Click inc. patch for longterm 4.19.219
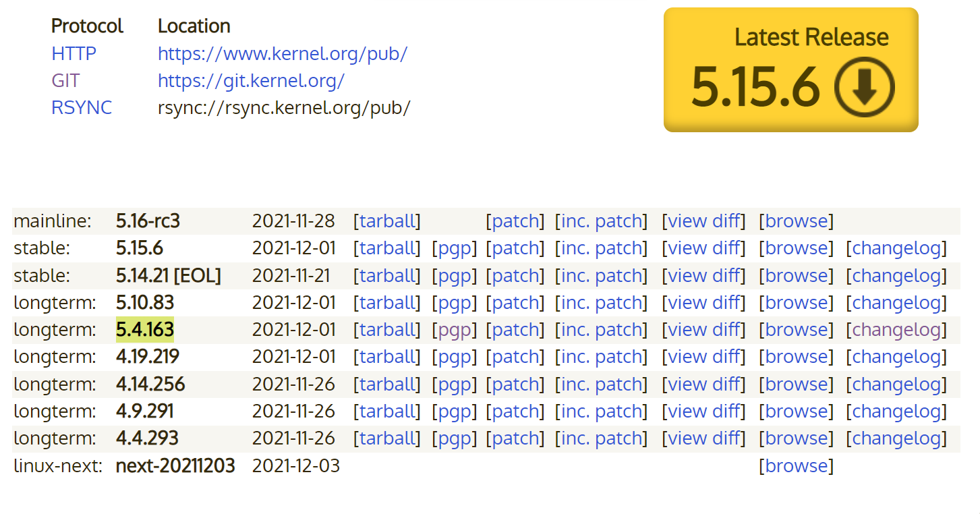 600,356
